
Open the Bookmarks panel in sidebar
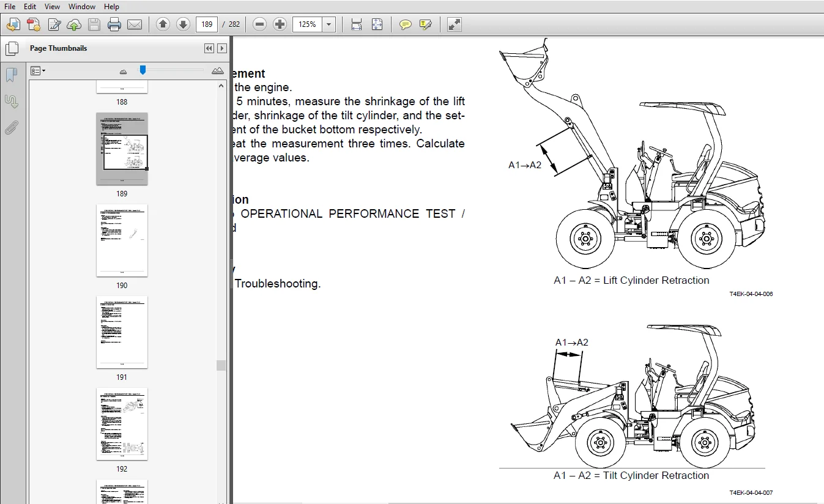[11, 75]
